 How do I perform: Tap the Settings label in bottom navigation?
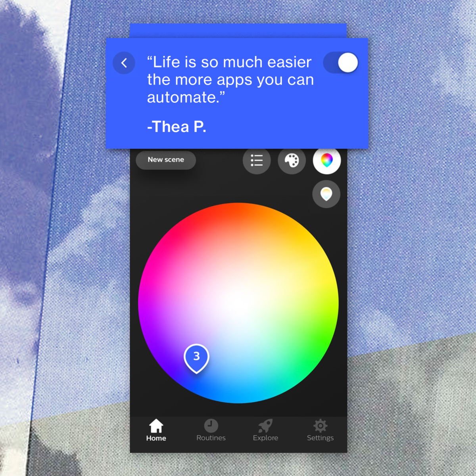tap(320, 438)
